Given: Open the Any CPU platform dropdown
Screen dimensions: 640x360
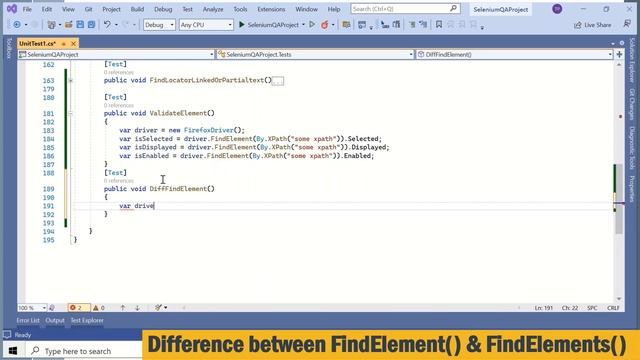Looking at the screenshot, I should click(206, 25).
